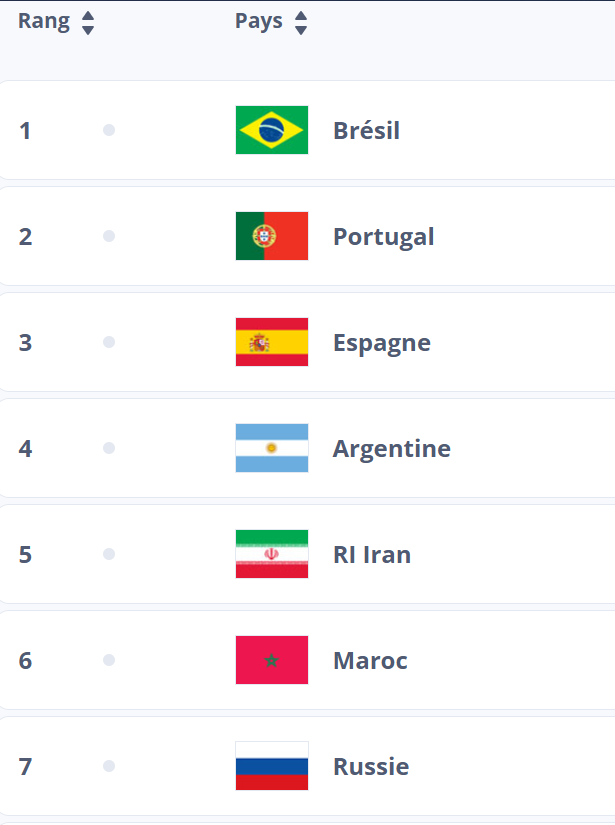Toggle the status dot next to Maroc
The height and width of the screenshot is (825, 615).
coord(110,660)
